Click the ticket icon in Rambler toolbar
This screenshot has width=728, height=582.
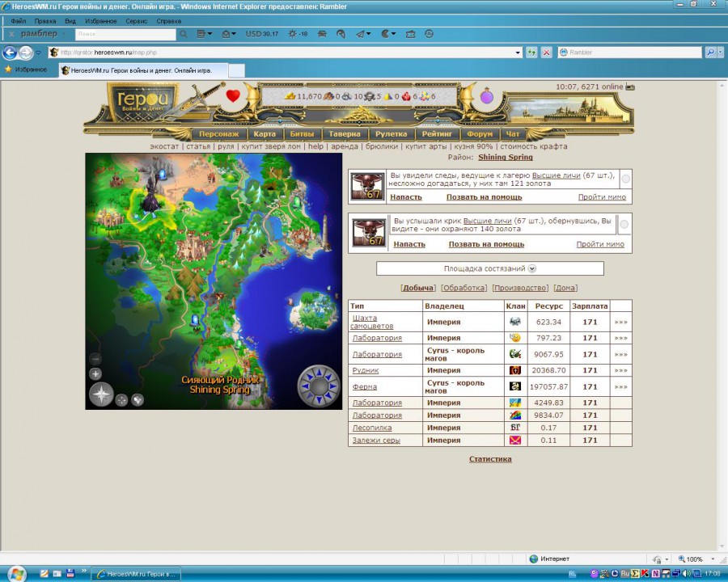[410, 34]
